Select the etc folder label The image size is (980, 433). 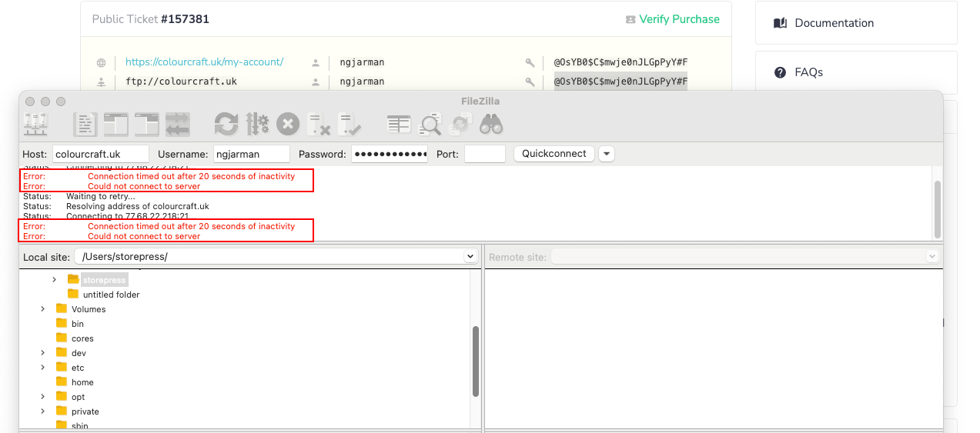click(x=78, y=368)
